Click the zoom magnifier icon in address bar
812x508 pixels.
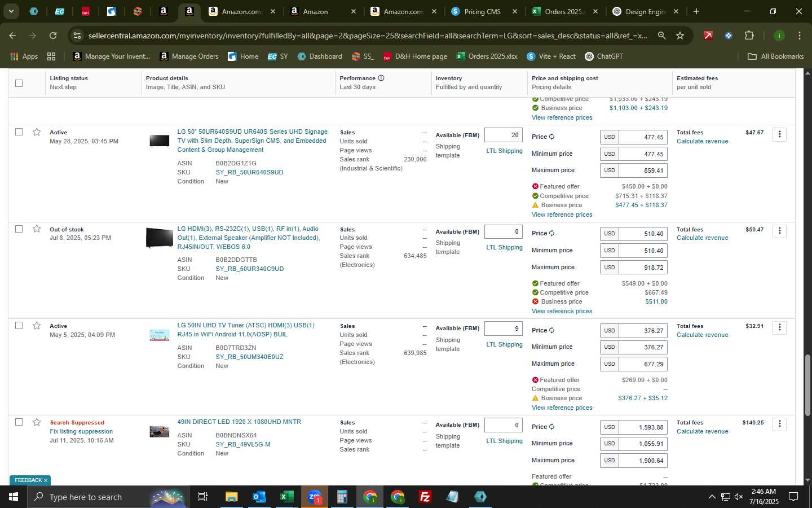pos(662,36)
